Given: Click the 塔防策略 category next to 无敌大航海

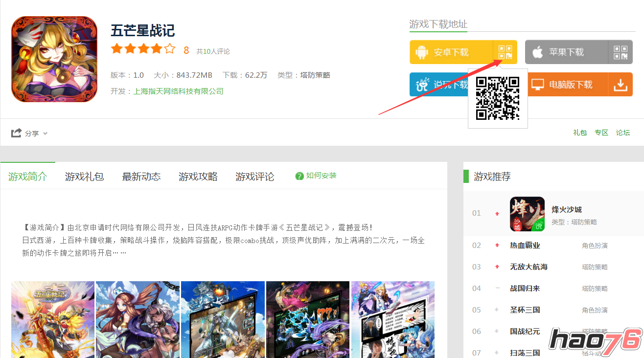Looking at the screenshot, I should coord(595,267).
